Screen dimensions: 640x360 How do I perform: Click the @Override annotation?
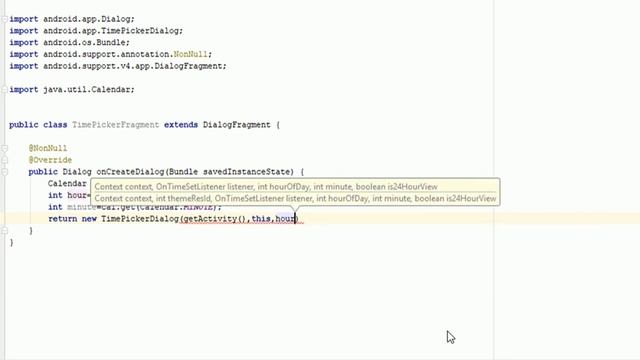[x=50, y=160]
